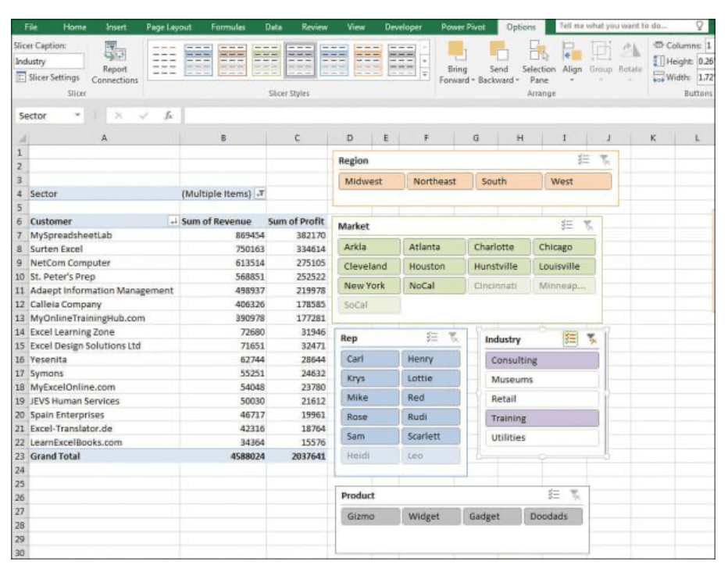Click the insert function fx icon
The image size is (728, 572).
click(169, 116)
